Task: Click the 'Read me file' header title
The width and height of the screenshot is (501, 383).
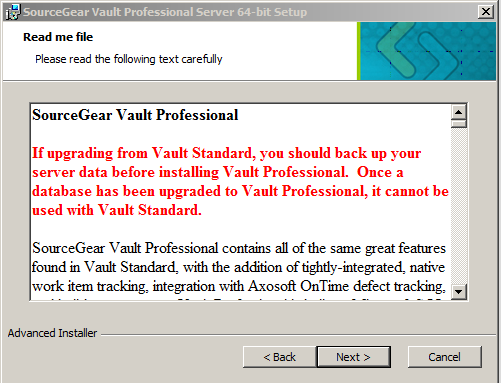Action: click(x=58, y=37)
